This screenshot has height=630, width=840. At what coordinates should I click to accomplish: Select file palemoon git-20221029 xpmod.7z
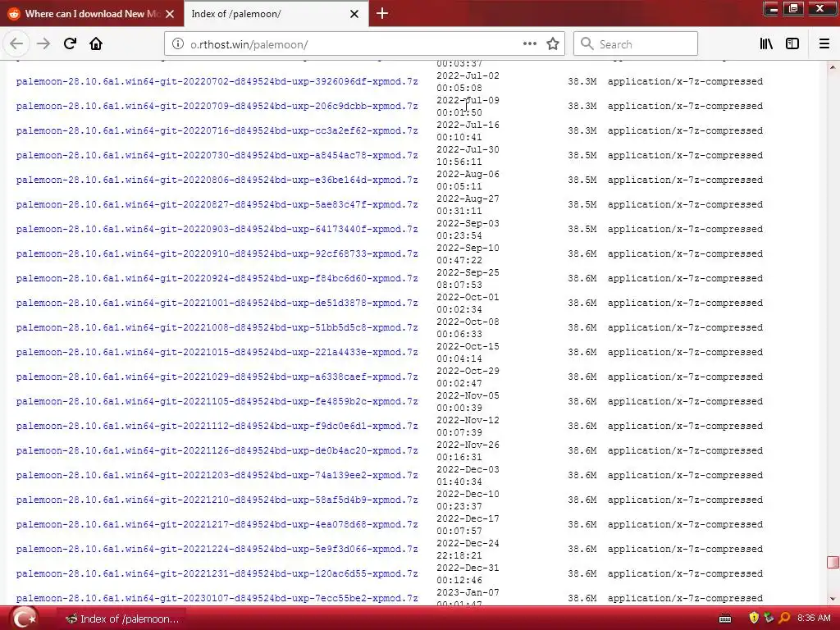pos(217,377)
